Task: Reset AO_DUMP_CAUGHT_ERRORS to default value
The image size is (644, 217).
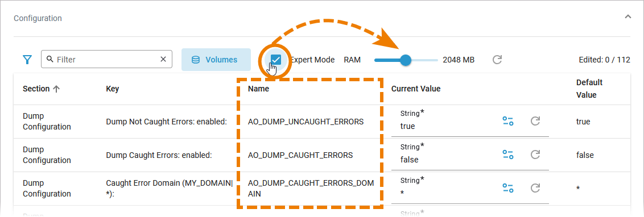Action: (535, 155)
